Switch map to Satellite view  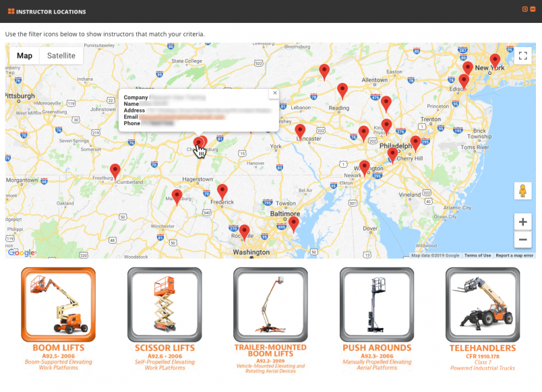click(61, 56)
